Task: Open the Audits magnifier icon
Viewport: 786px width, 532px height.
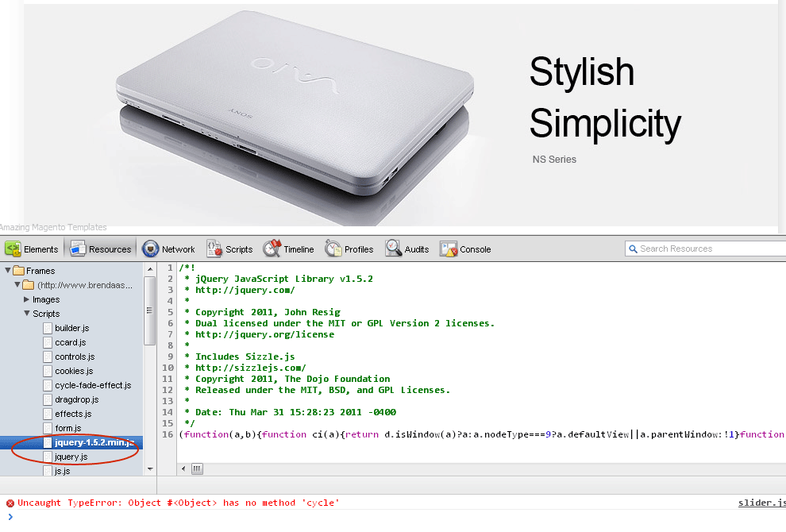Action: tap(394, 249)
